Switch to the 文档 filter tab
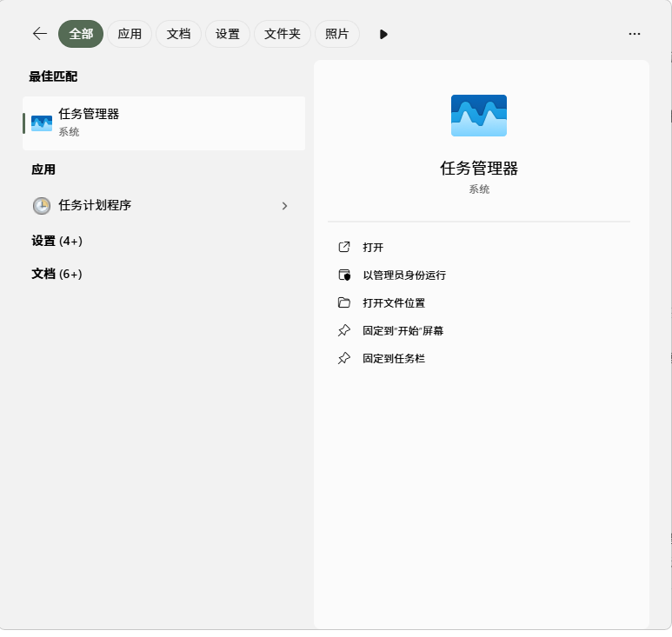 (178, 34)
